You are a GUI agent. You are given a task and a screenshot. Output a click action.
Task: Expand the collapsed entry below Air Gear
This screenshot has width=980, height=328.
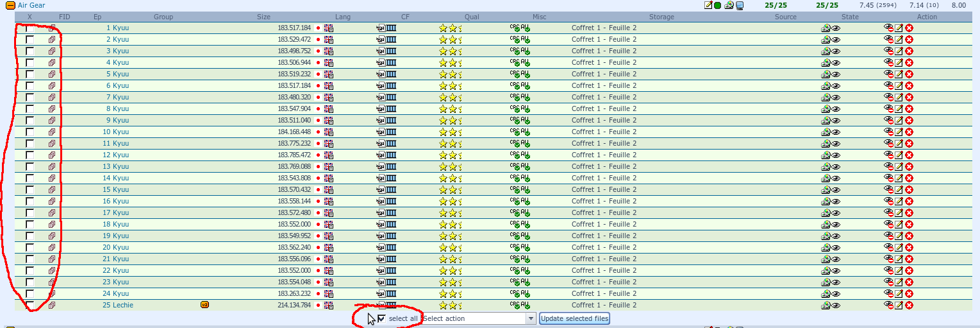pyautogui.click(x=10, y=326)
